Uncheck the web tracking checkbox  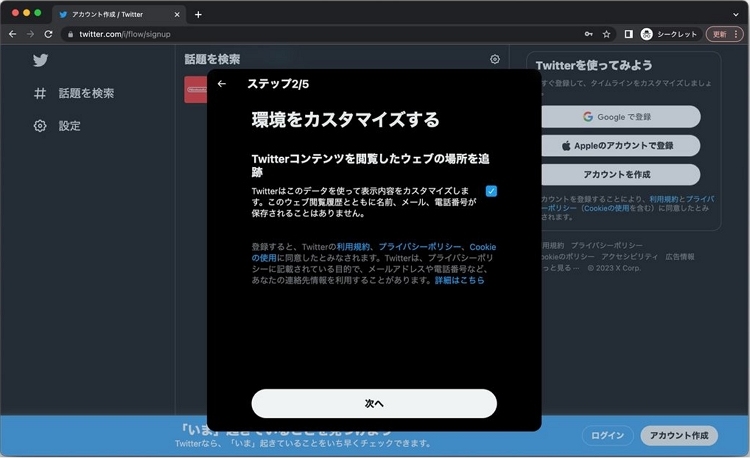[491, 191]
